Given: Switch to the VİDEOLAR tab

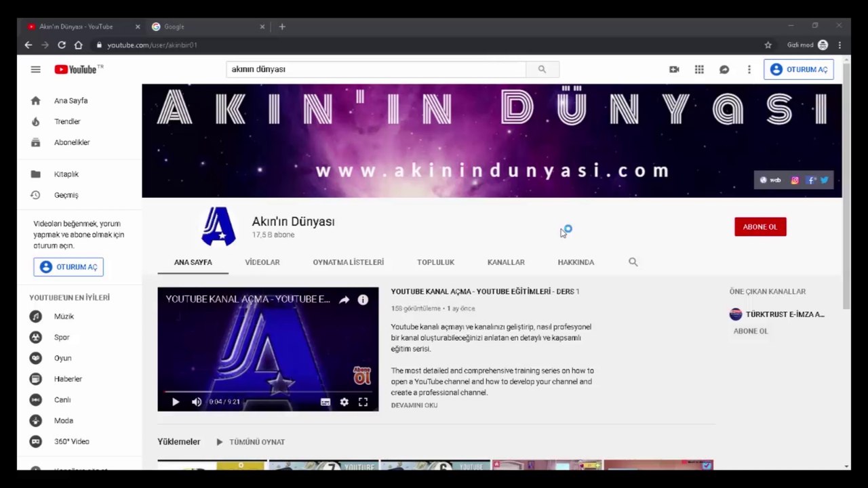Looking at the screenshot, I should (262, 262).
